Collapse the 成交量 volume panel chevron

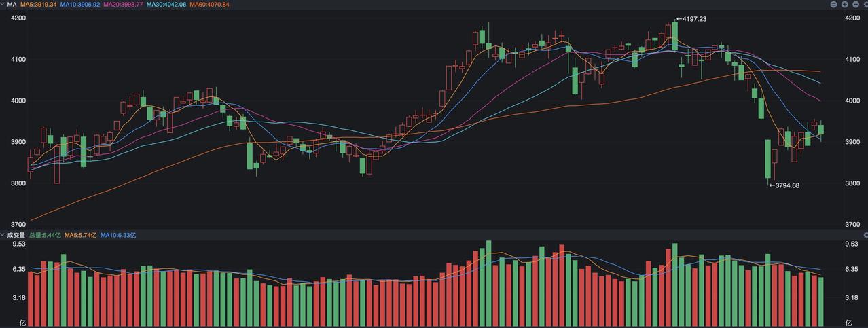pos(3,235)
